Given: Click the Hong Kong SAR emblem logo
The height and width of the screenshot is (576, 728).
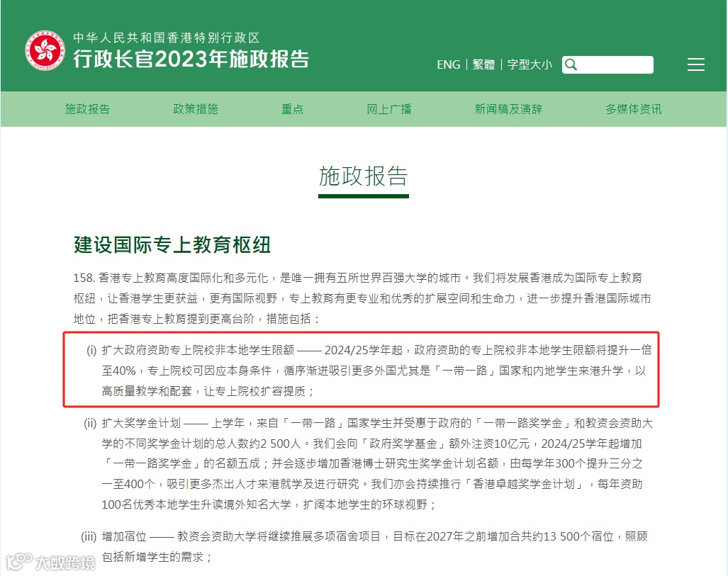Looking at the screenshot, I should pyautogui.click(x=45, y=50).
